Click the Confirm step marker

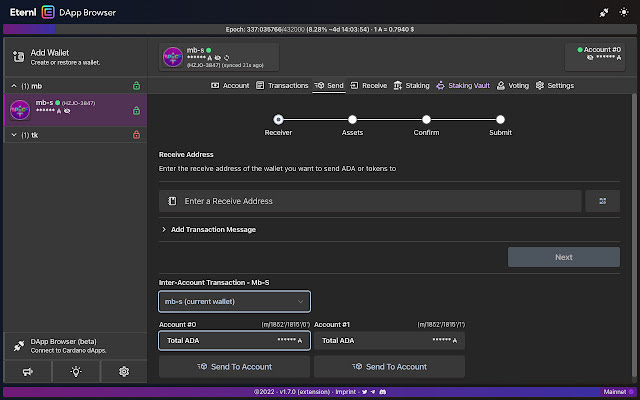click(427, 120)
